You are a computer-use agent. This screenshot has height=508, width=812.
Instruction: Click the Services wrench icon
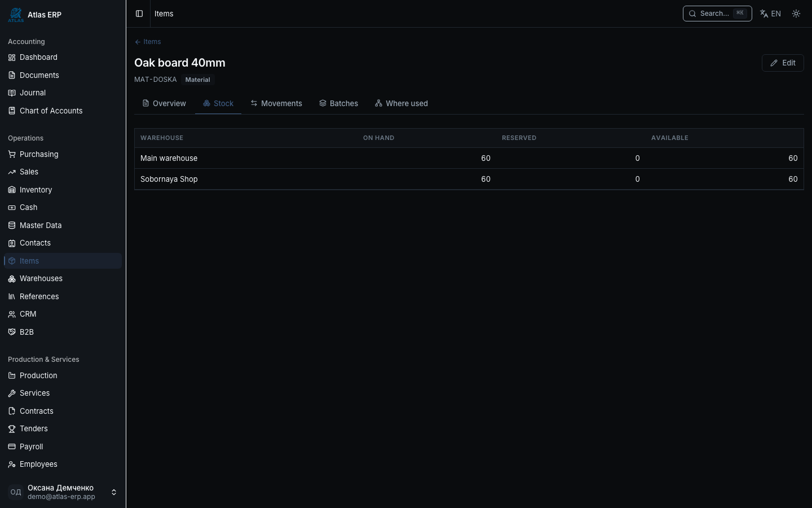12,393
